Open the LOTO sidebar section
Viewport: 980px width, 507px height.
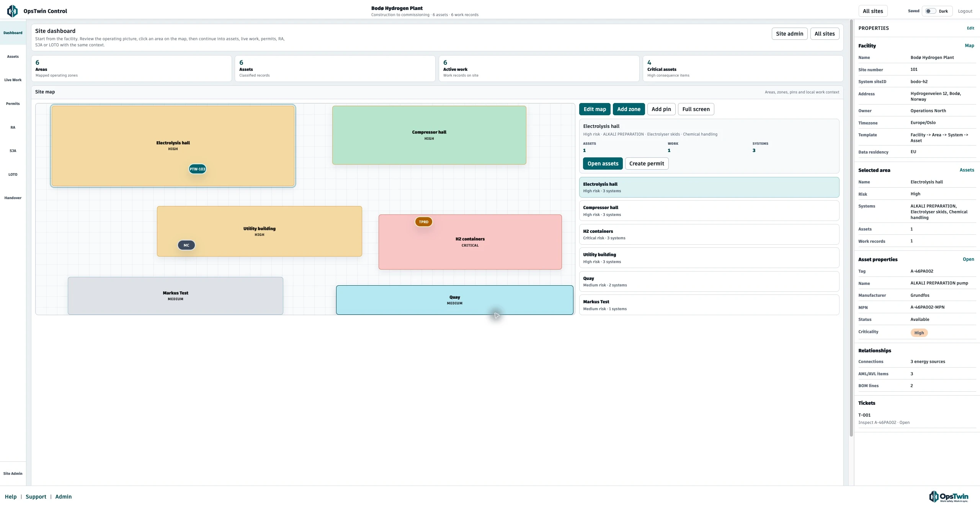click(x=13, y=175)
